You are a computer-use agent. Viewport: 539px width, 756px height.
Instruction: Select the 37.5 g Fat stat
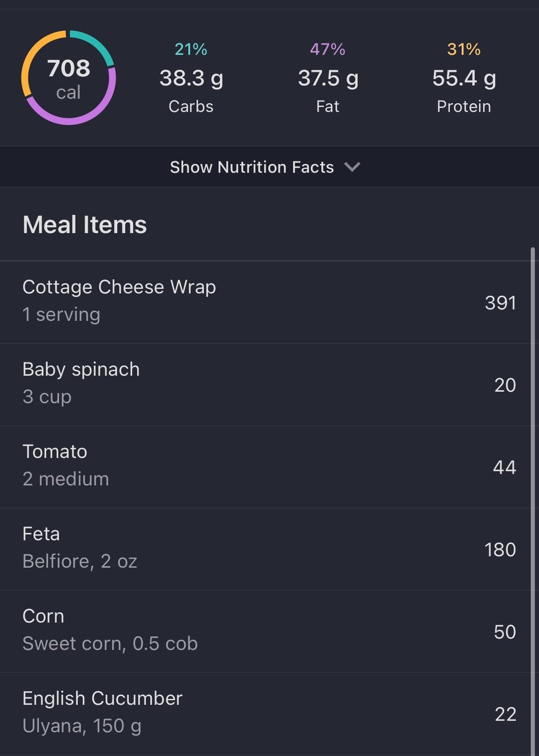tap(328, 79)
